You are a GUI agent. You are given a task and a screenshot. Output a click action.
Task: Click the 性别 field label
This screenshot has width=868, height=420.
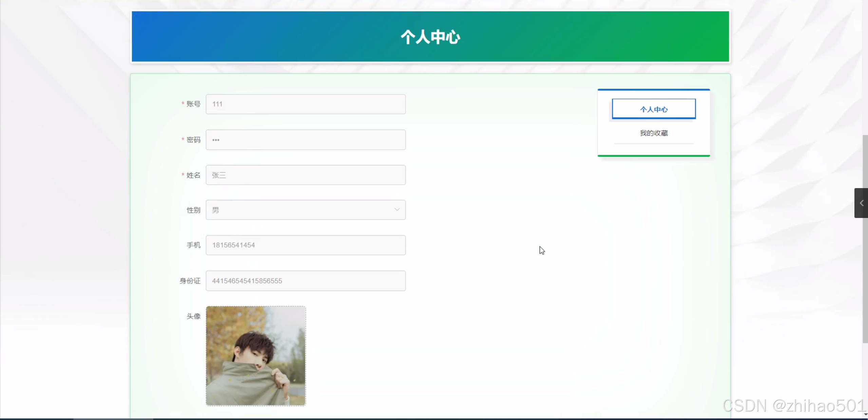(193, 210)
